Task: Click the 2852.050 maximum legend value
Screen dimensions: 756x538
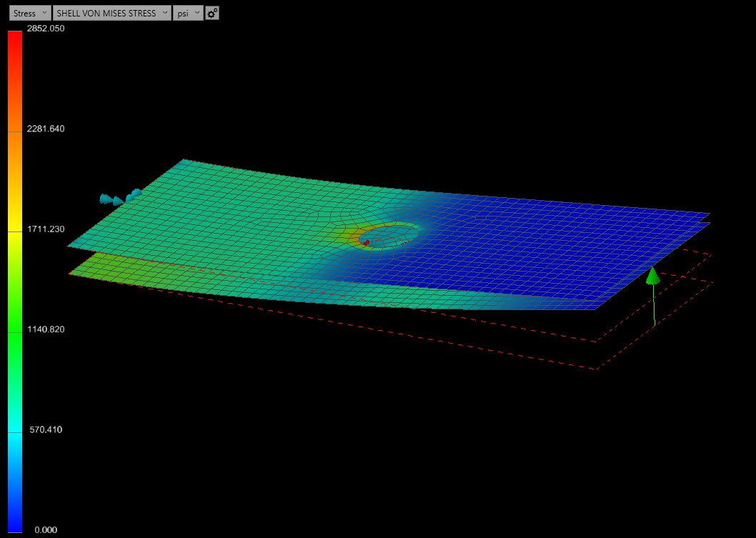Action: coord(46,29)
